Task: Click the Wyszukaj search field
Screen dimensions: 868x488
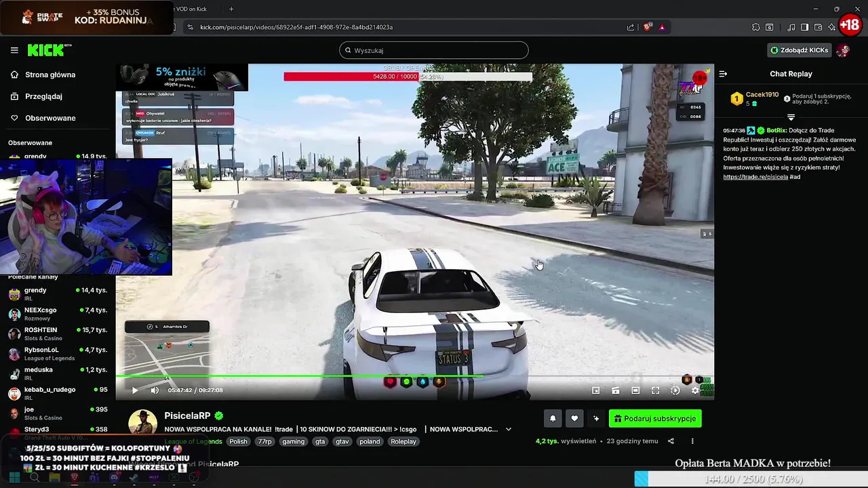Action: pyautogui.click(x=434, y=50)
